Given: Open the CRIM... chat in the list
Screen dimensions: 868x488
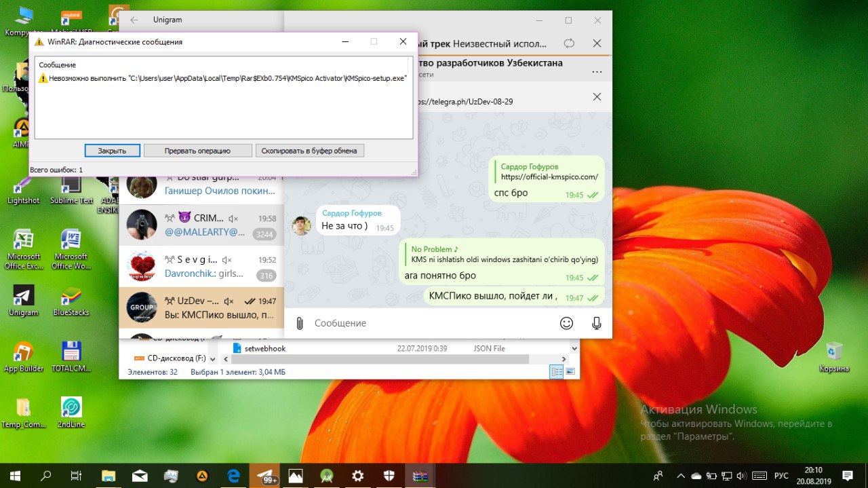Looking at the screenshot, I should pyautogui.click(x=201, y=225).
